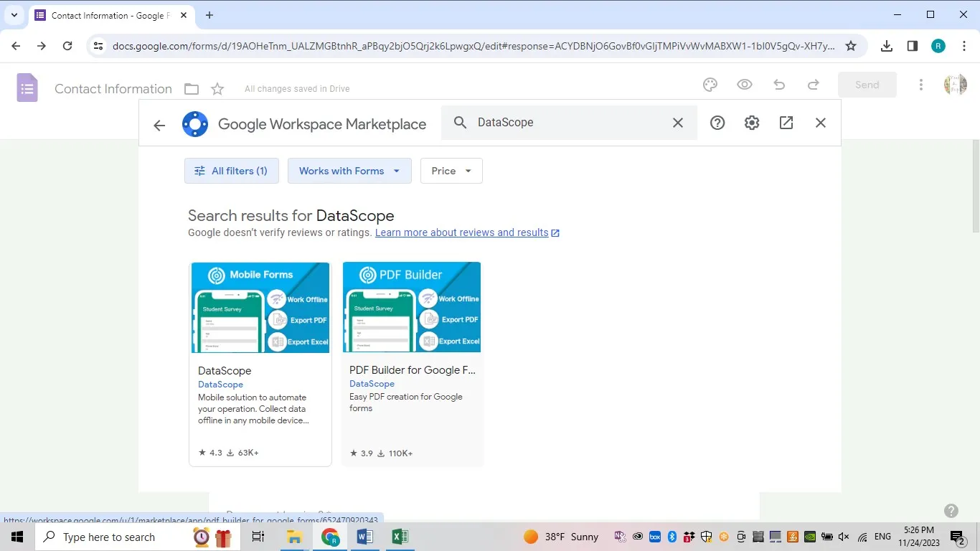Viewport: 980px width, 551px height.
Task: Open Marketplace in a new window
Action: (786, 122)
